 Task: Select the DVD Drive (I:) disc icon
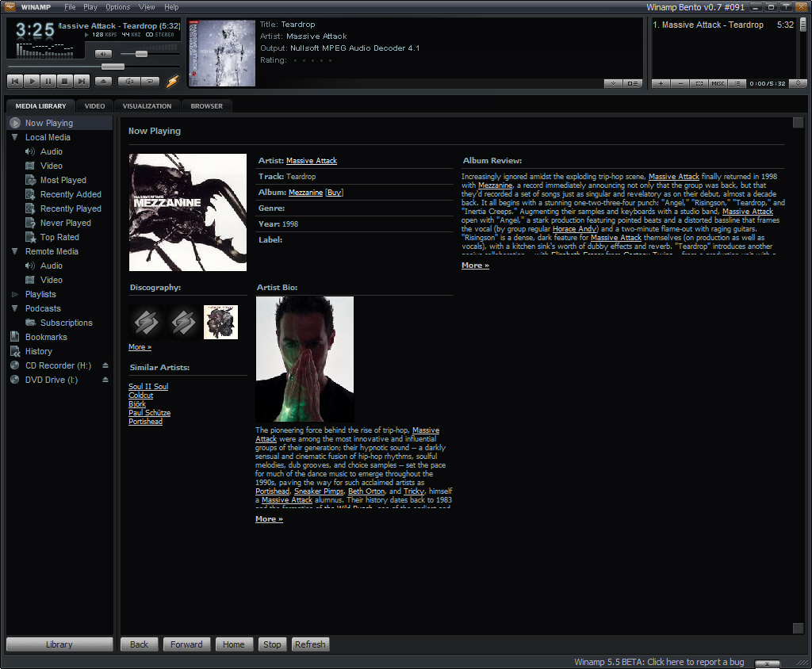(15, 380)
